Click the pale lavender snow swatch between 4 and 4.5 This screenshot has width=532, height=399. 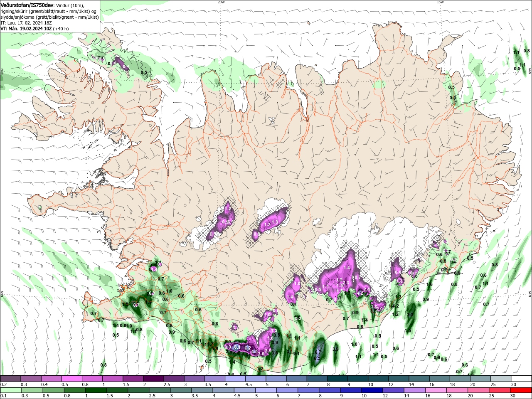click(x=235, y=379)
